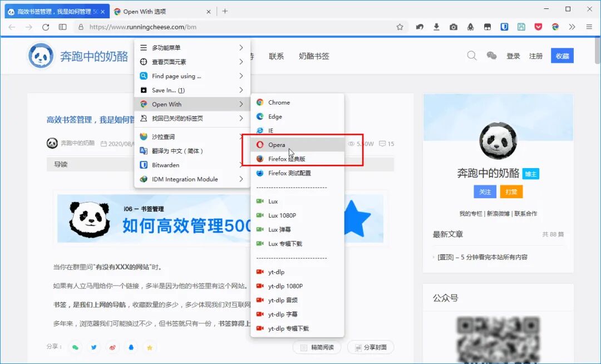
Task: Select Lux 1080P entry
Action: 297,215
